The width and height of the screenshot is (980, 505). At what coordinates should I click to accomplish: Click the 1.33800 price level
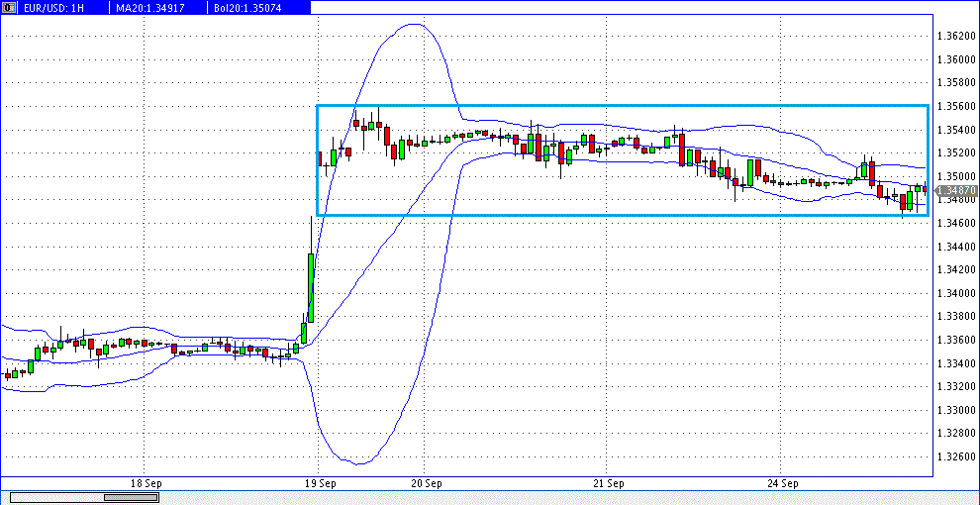tap(956, 317)
